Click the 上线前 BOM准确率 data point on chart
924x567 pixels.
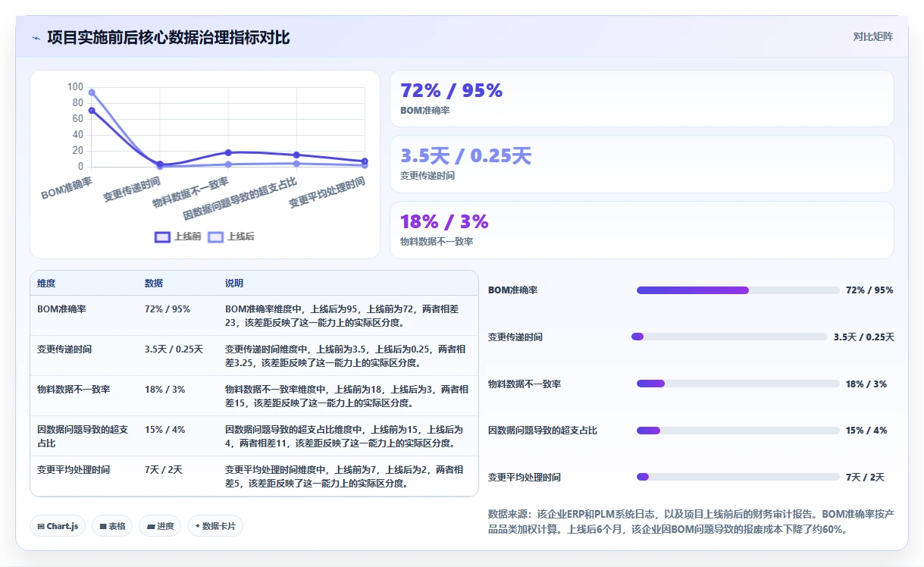[x=92, y=110]
